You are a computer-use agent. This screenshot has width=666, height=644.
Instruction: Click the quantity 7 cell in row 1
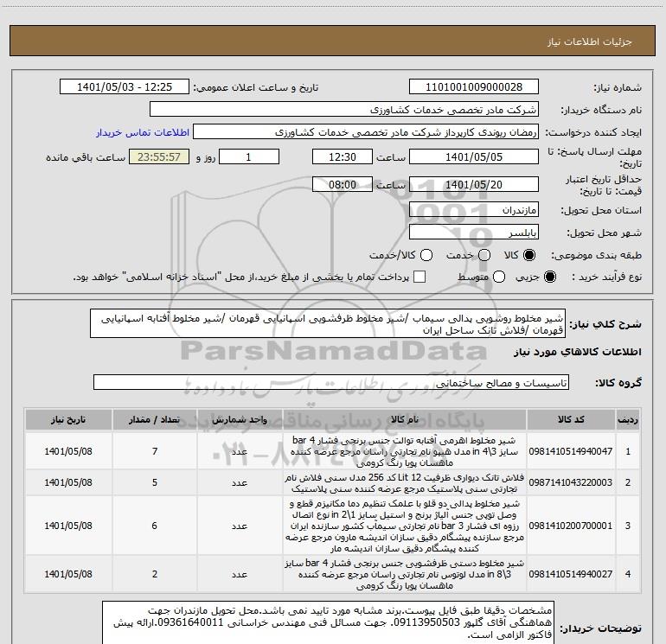(x=155, y=451)
